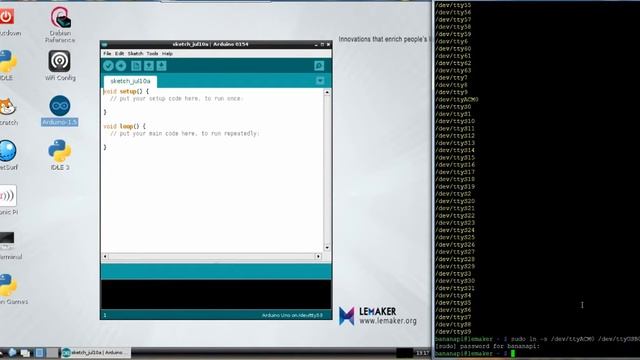Image resolution: width=640 pixels, height=360 pixels.
Task: Select the WiFi Config desktop icon
Action: pyautogui.click(x=60, y=66)
